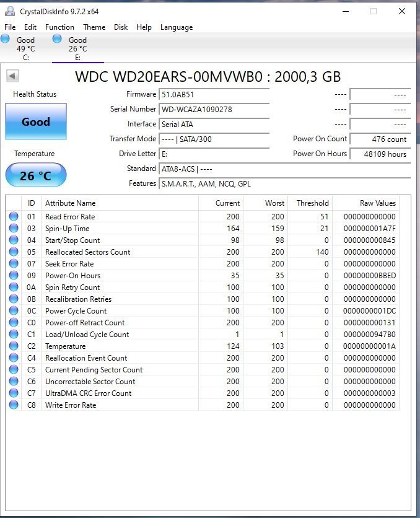Click the Raw Values column header

pyautogui.click(x=377, y=203)
